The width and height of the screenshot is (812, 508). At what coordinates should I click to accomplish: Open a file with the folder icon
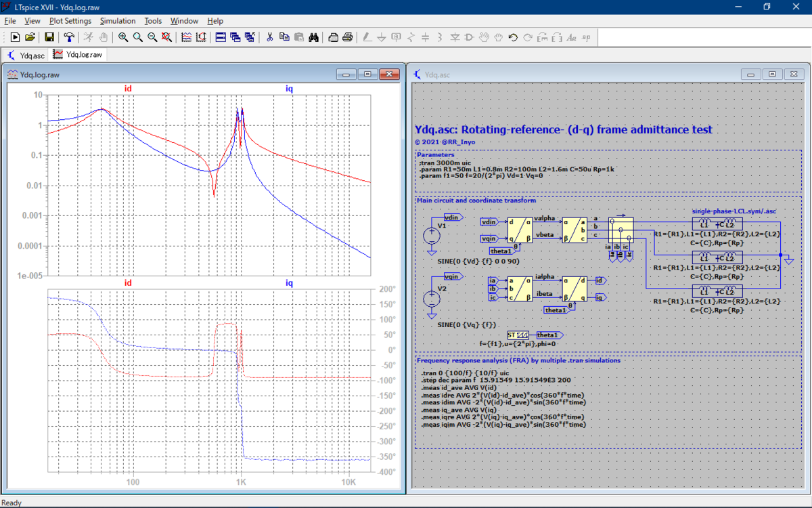tap(30, 37)
